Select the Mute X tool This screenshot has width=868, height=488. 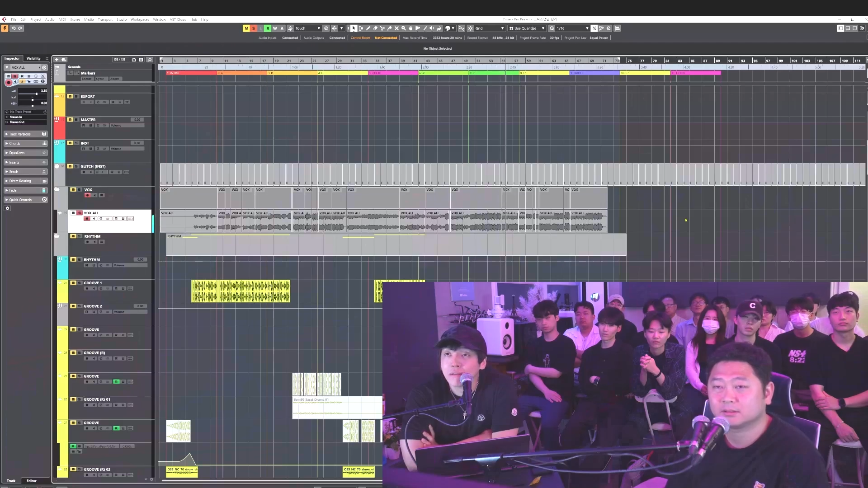coord(396,28)
